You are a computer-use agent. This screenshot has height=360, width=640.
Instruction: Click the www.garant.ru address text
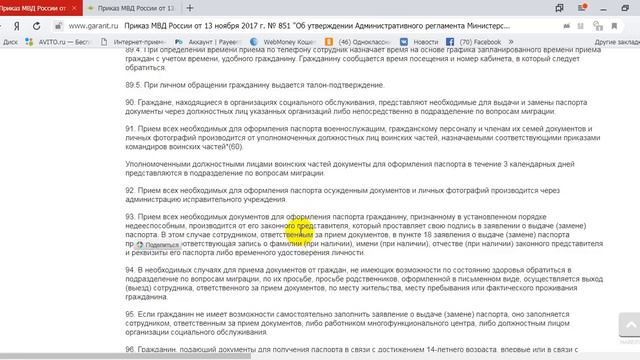[x=93, y=26]
